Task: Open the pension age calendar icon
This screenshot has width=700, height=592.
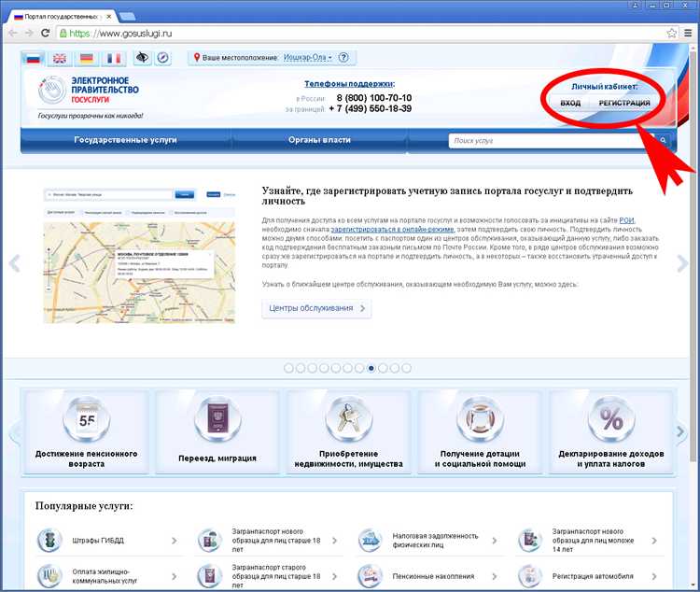Action: (x=87, y=421)
